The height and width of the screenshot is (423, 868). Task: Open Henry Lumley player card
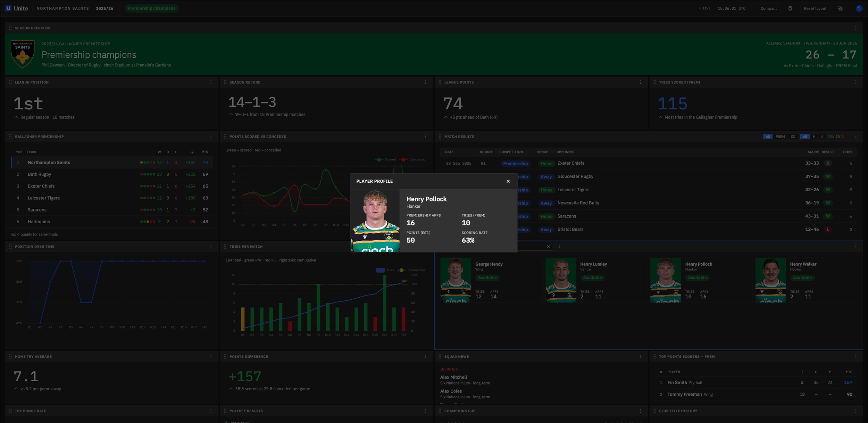coord(596,280)
